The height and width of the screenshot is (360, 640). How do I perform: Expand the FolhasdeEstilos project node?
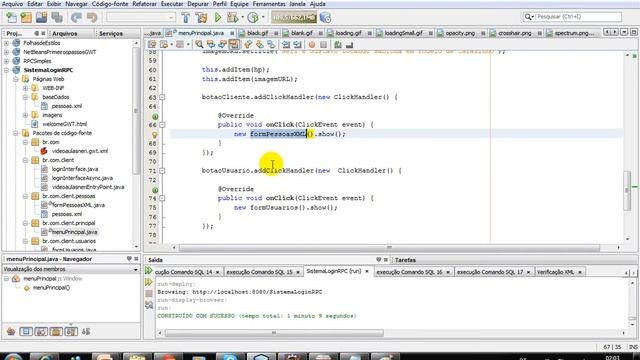pos(6,43)
